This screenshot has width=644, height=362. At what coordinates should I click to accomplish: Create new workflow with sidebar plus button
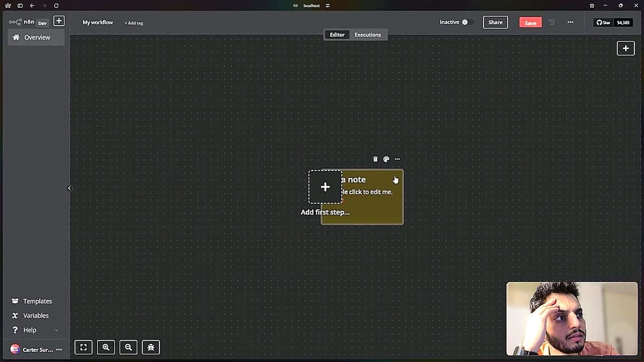click(59, 21)
